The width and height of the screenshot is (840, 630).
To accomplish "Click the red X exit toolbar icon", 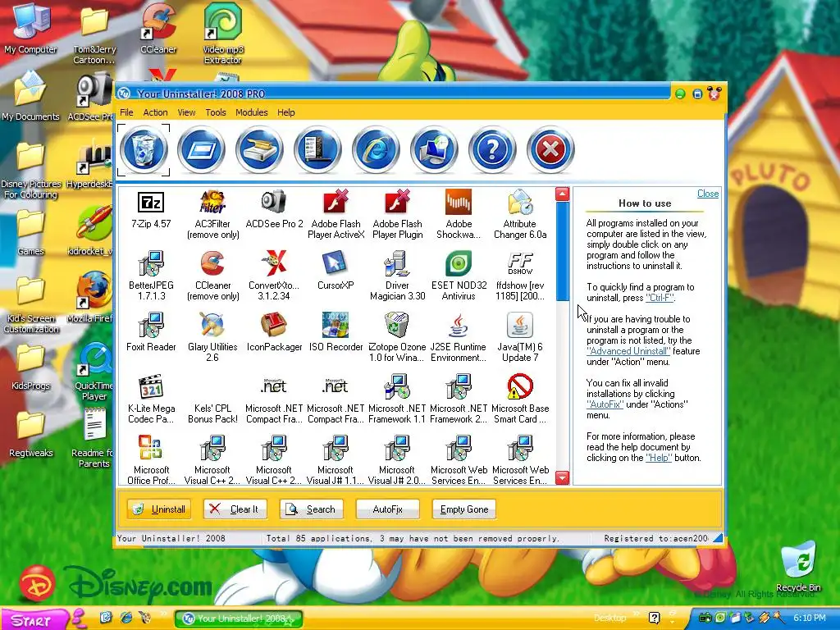I will pos(550,149).
